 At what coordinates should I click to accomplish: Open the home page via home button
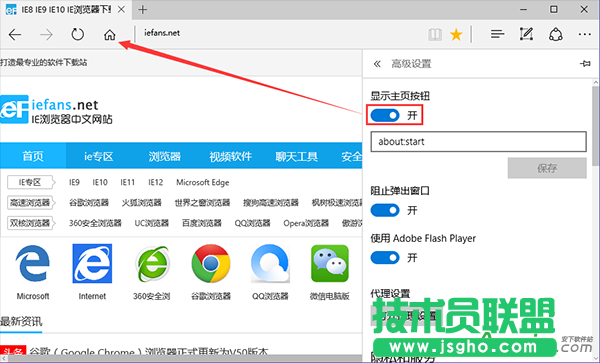coord(109,35)
